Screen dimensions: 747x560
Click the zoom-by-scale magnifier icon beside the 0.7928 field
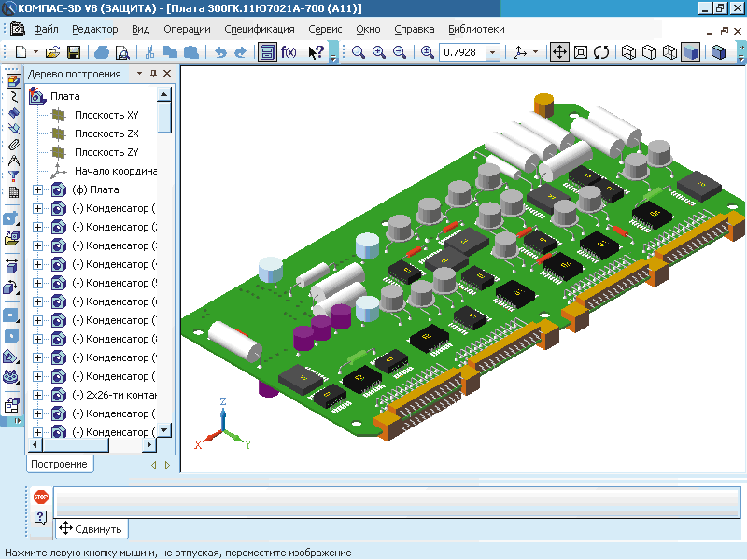tap(428, 52)
